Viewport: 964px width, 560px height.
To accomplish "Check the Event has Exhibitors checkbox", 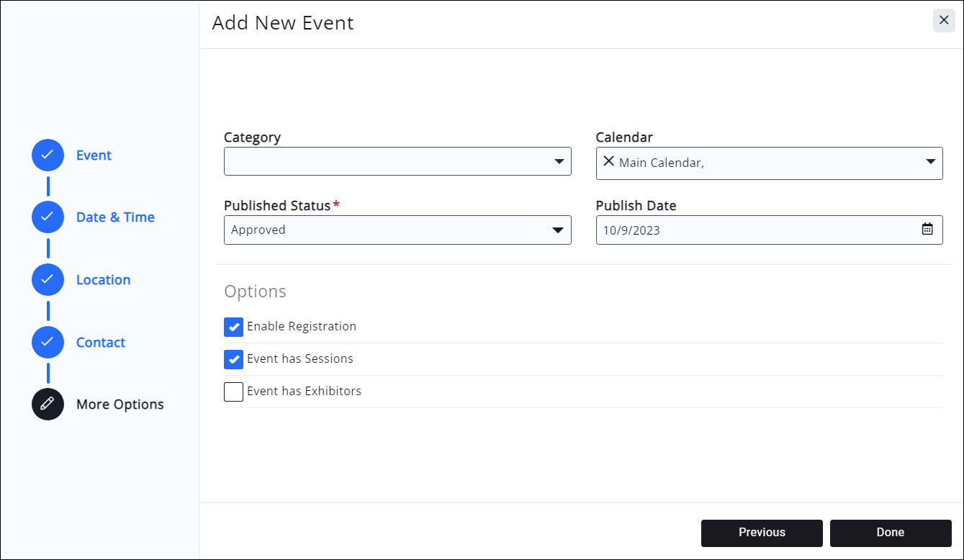I will (233, 392).
